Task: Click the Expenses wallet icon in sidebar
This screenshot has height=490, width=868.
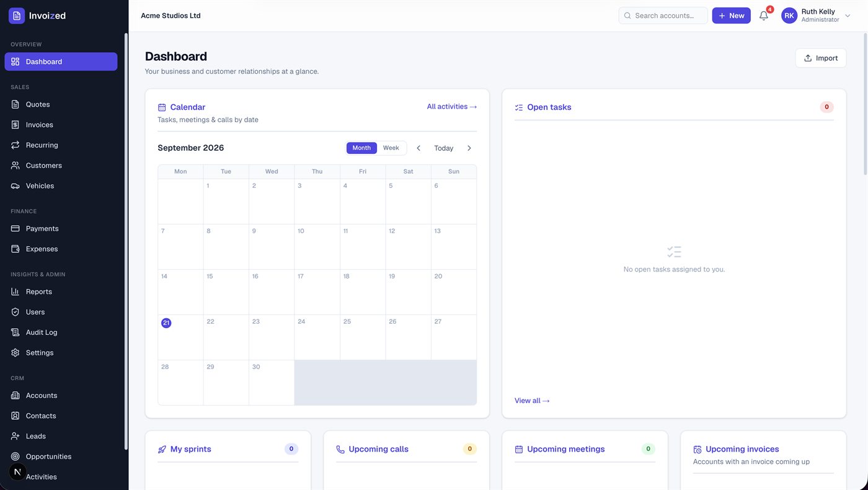Action: pyautogui.click(x=15, y=249)
